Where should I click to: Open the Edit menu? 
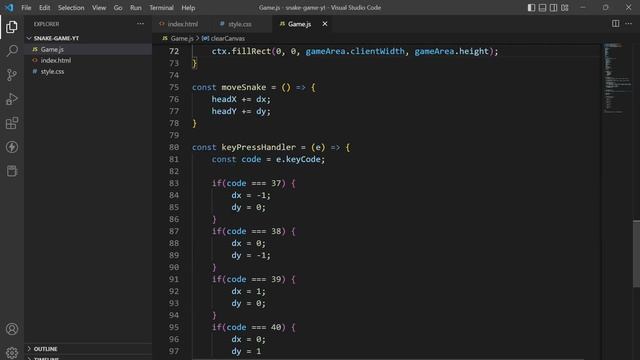[x=44, y=7]
